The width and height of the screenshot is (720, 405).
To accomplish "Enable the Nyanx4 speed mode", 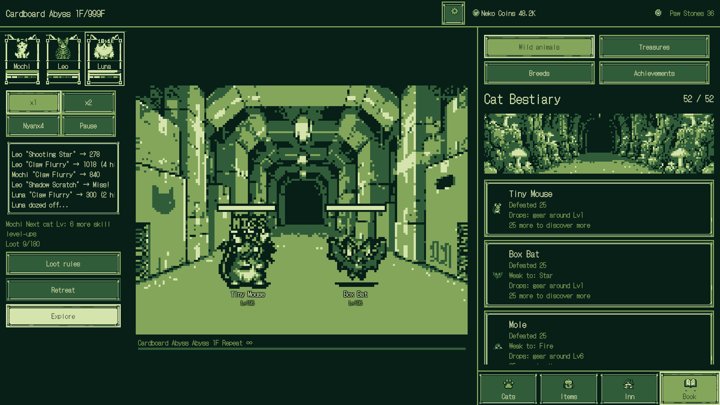I will (x=33, y=125).
